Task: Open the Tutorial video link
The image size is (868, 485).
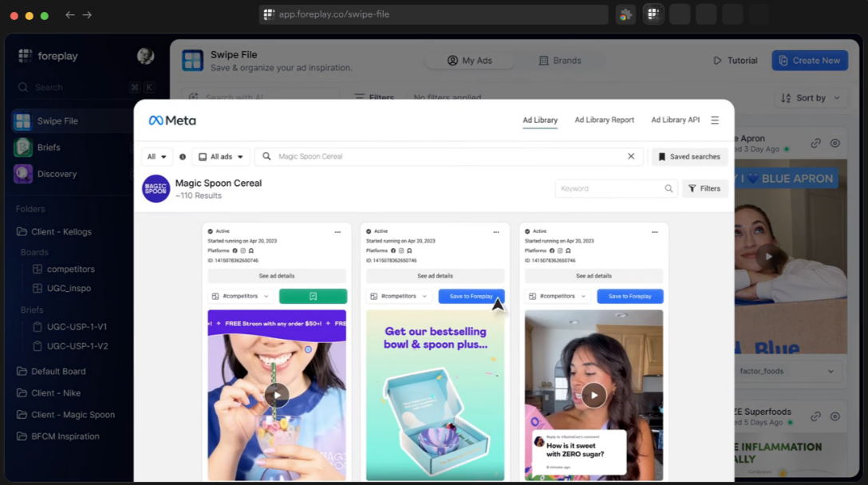Action: tap(735, 61)
